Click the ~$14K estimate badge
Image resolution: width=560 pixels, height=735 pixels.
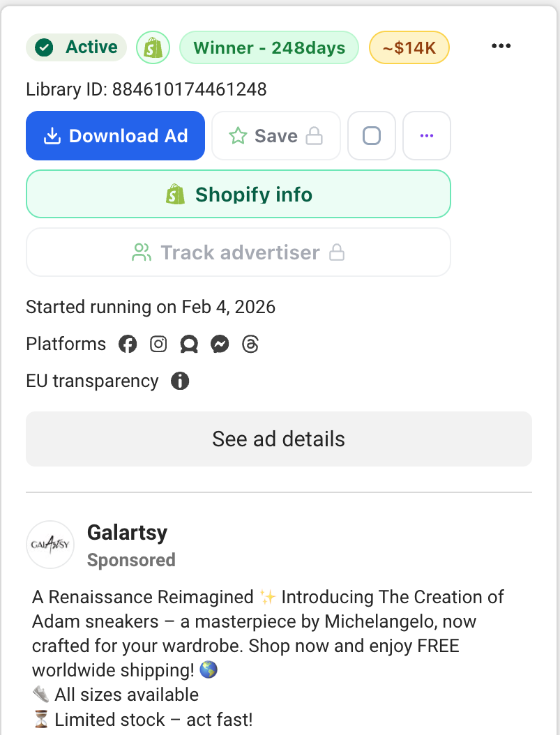pos(409,47)
